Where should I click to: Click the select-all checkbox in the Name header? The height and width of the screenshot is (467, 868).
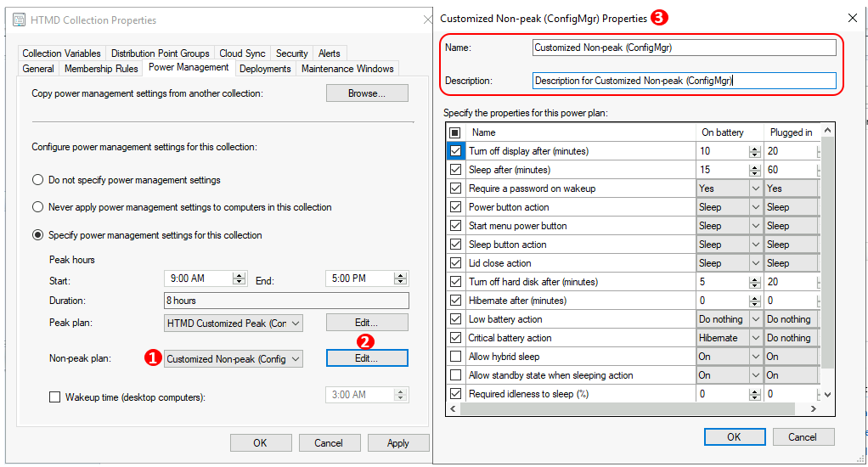point(454,132)
